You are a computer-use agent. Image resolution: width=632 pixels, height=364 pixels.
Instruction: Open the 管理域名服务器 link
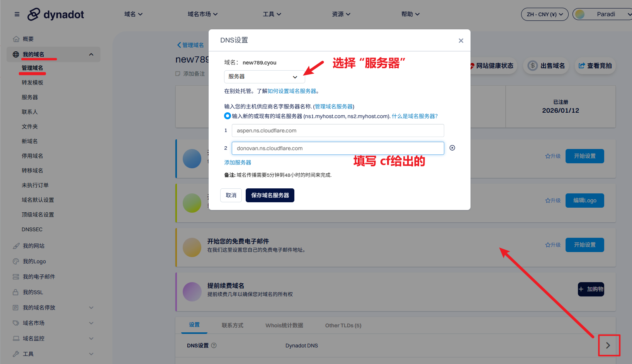(x=334, y=107)
